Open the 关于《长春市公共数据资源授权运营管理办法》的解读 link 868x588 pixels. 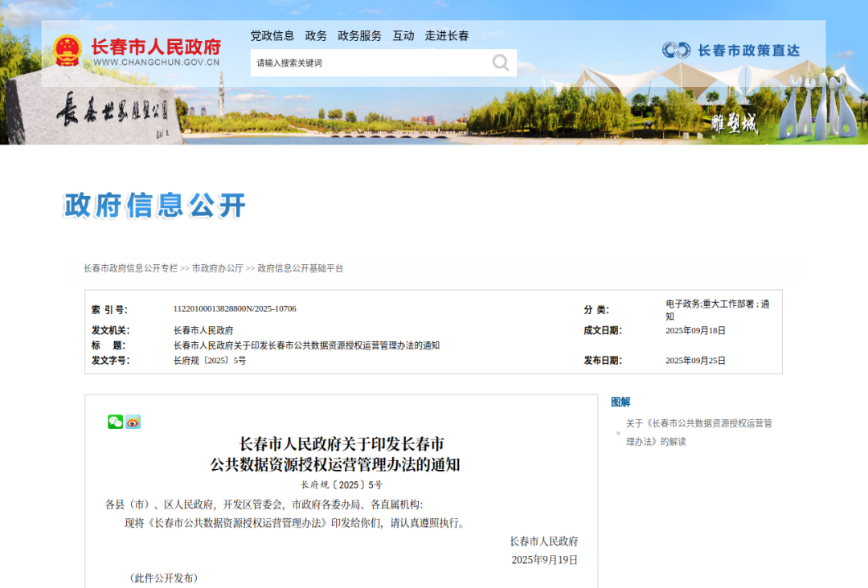point(698,432)
